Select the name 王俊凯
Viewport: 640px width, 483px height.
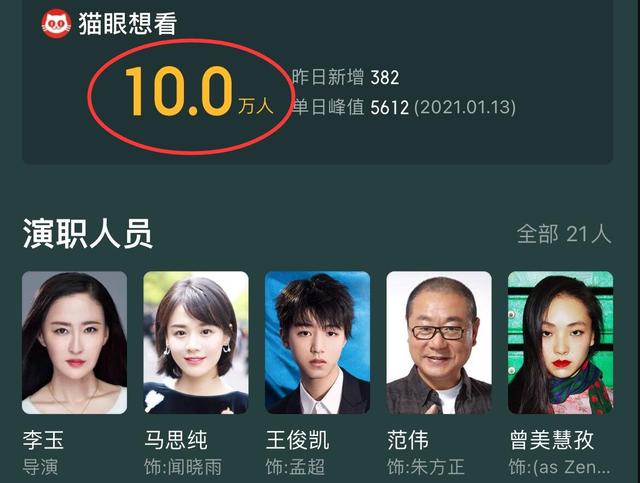[298, 440]
